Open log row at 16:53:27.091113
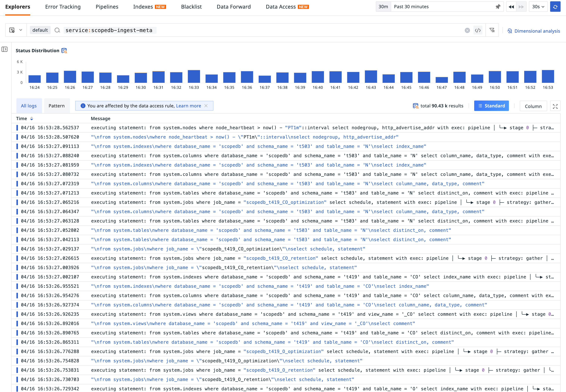This screenshot has width=566, height=392. 286,146
